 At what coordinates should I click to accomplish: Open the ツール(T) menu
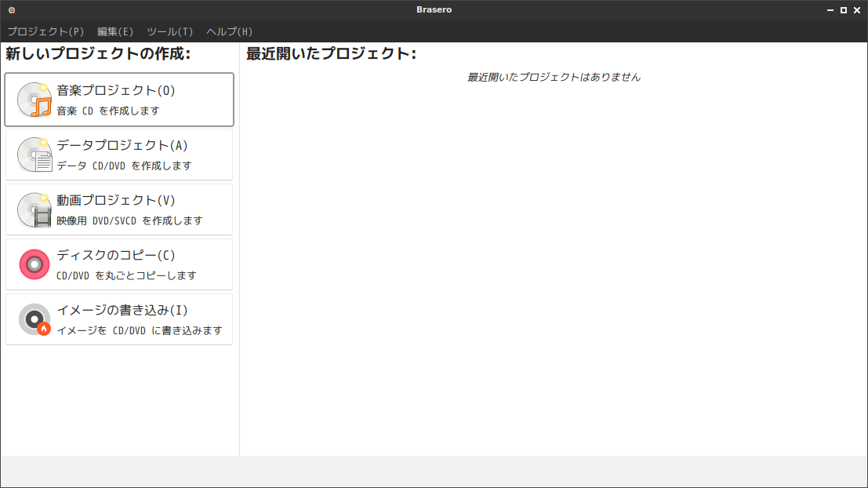[x=169, y=31]
